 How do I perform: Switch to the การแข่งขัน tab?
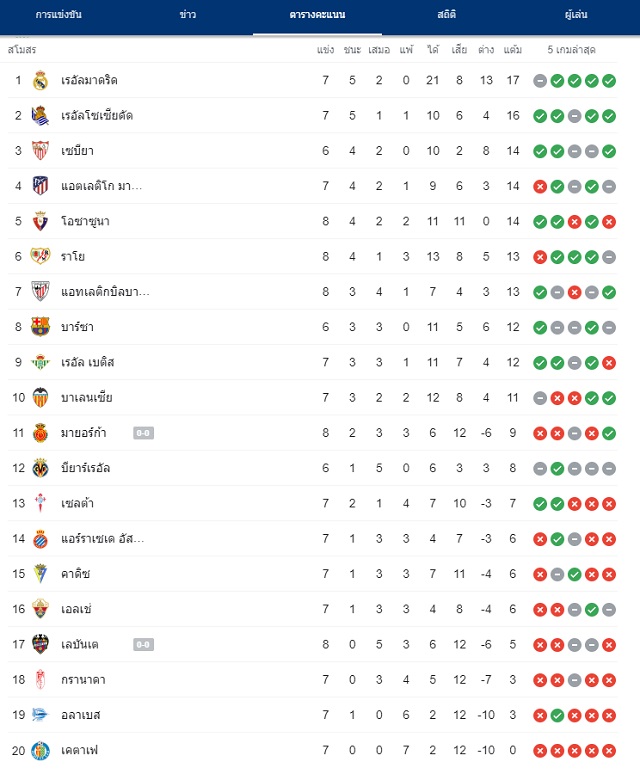(59, 15)
